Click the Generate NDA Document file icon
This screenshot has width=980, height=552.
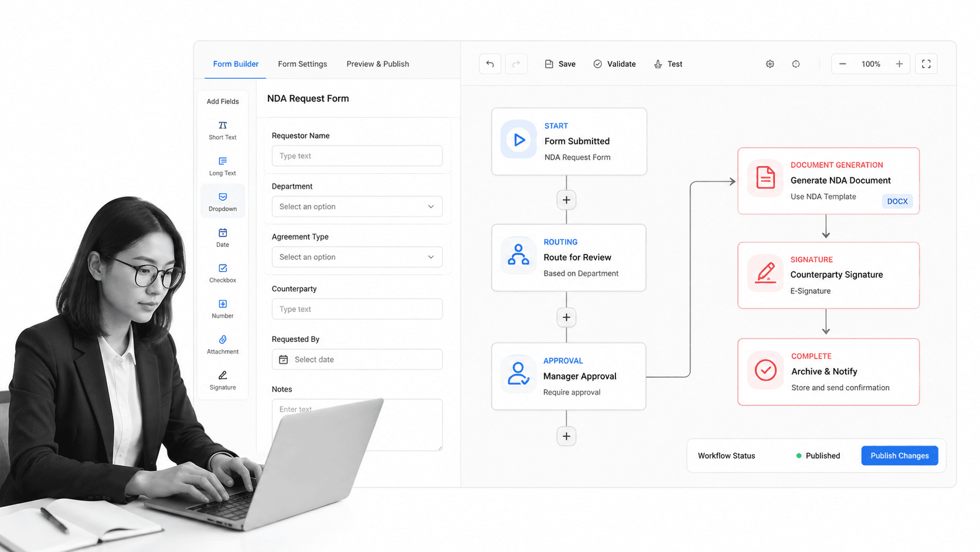(765, 178)
